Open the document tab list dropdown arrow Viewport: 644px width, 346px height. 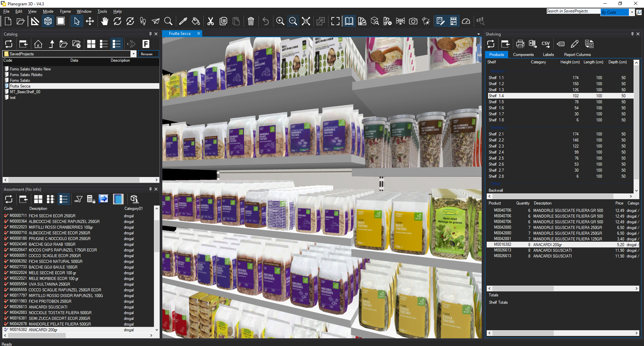479,34
